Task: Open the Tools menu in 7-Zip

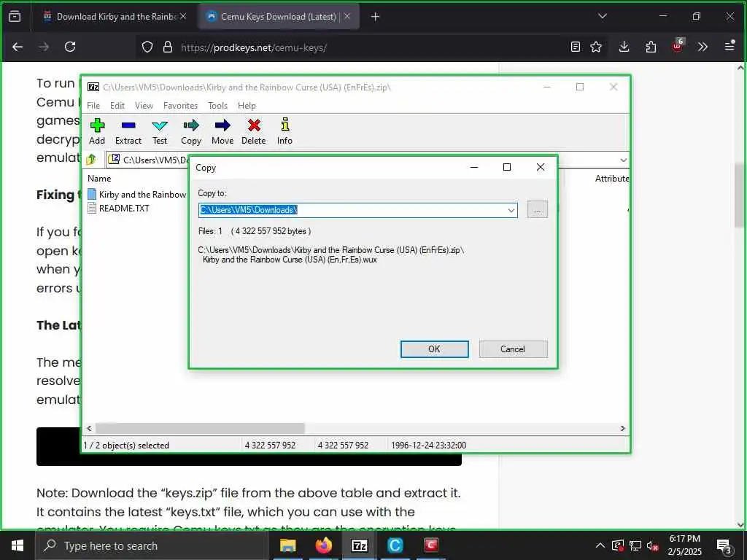Action: (x=217, y=106)
